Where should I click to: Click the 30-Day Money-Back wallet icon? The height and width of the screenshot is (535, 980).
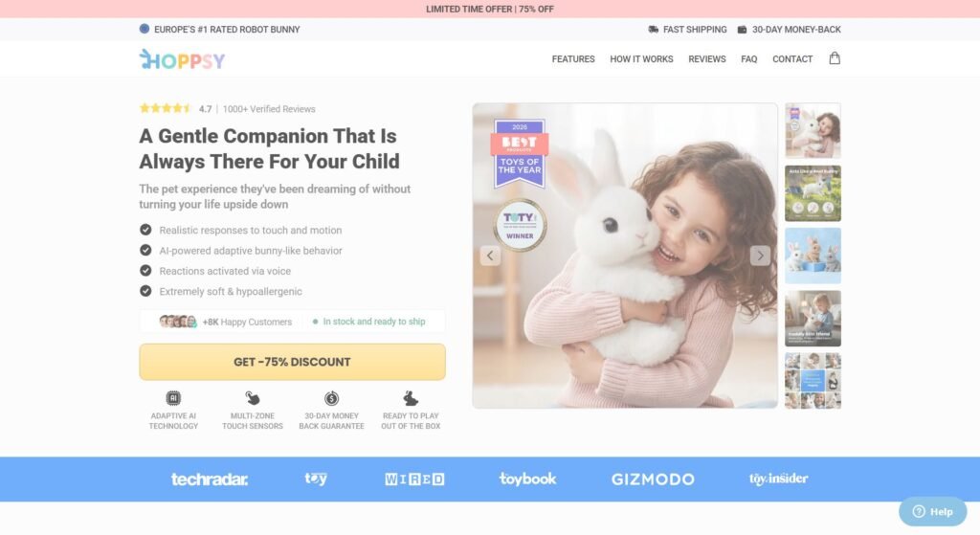742,30
